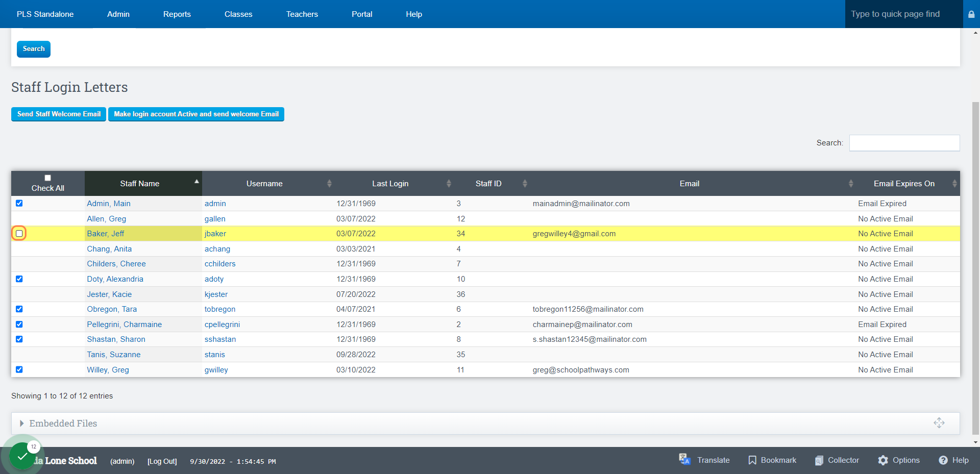This screenshot has width=980, height=474.
Task: Click the green checkmark badge icon
Action: point(22,456)
